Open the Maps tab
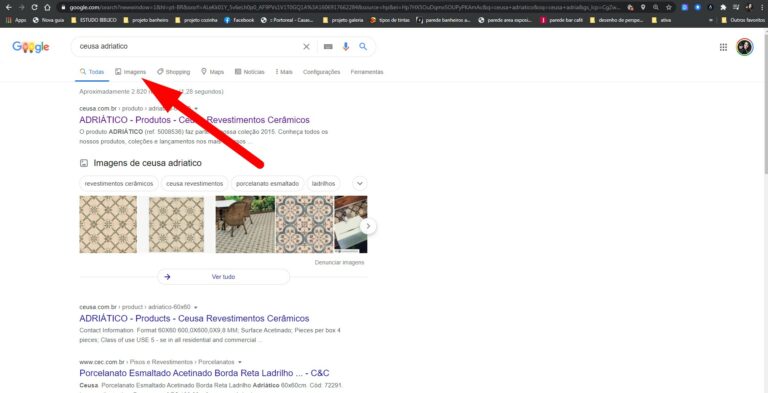This screenshot has height=393, width=768. [213, 72]
